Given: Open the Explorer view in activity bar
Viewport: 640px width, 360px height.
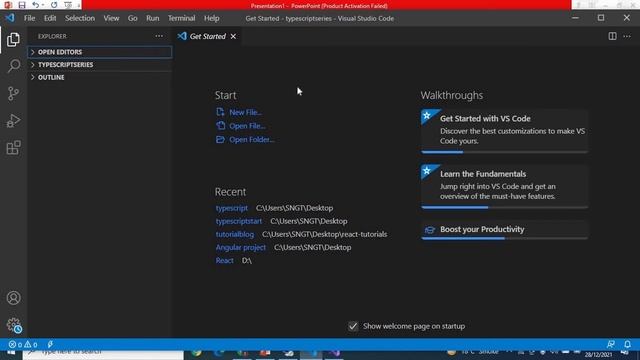Looking at the screenshot, I should (x=13, y=40).
